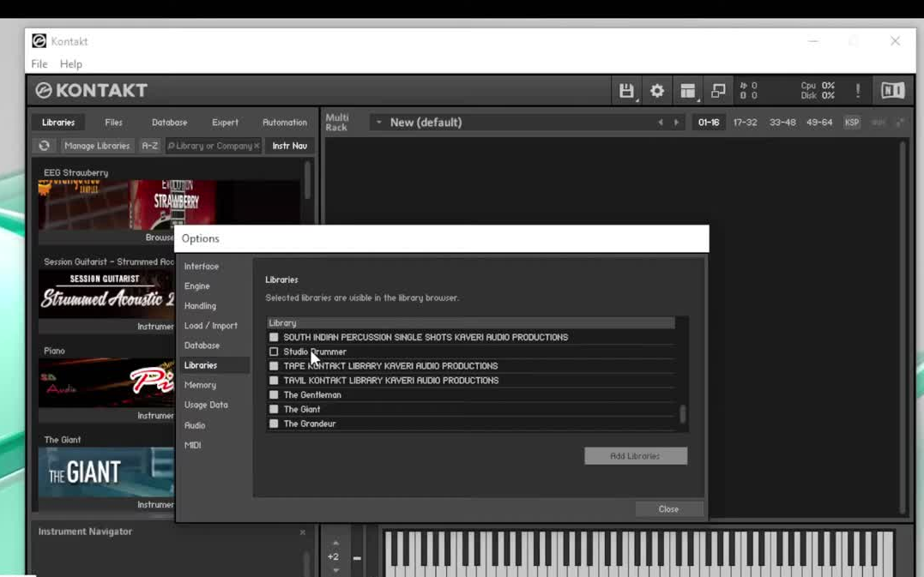Refresh the libraries list icon
The image size is (924, 577).
click(45, 146)
